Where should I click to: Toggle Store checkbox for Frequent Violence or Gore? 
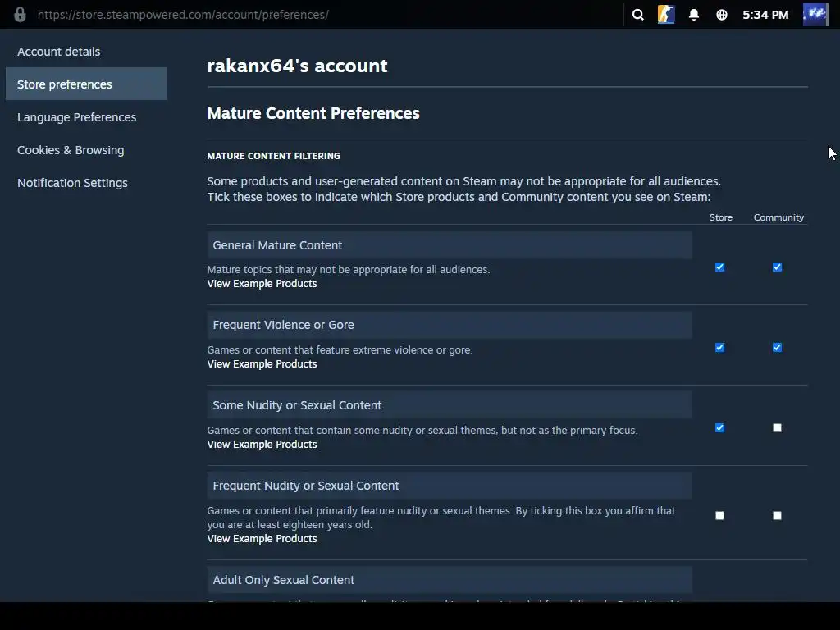(x=719, y=347)
